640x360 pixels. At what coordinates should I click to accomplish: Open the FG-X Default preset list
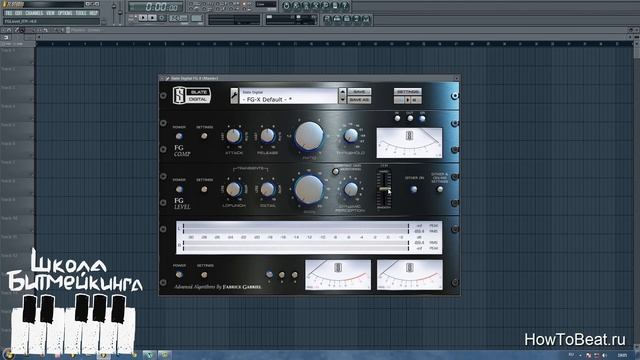288,96
